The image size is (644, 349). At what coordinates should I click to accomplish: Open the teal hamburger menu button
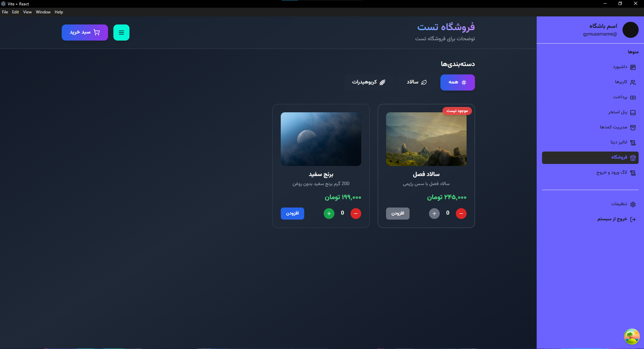tap(121, 32)
